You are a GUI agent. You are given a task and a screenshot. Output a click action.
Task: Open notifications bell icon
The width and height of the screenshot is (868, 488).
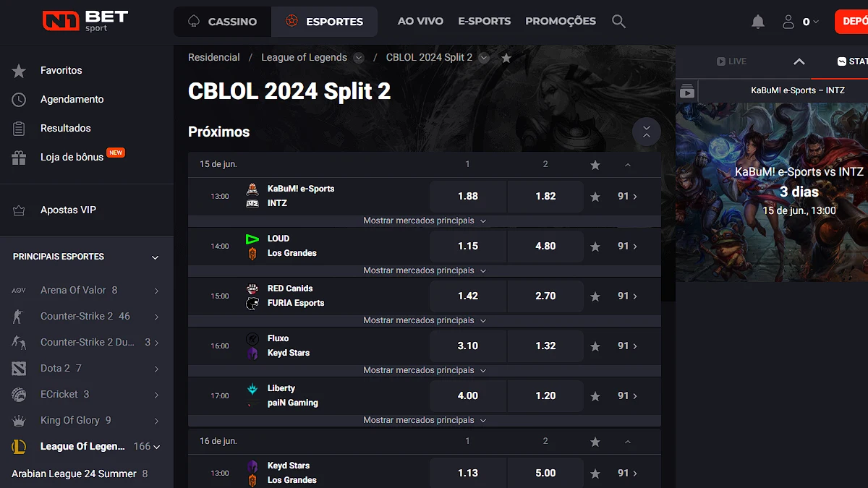[x=758, y=22]
